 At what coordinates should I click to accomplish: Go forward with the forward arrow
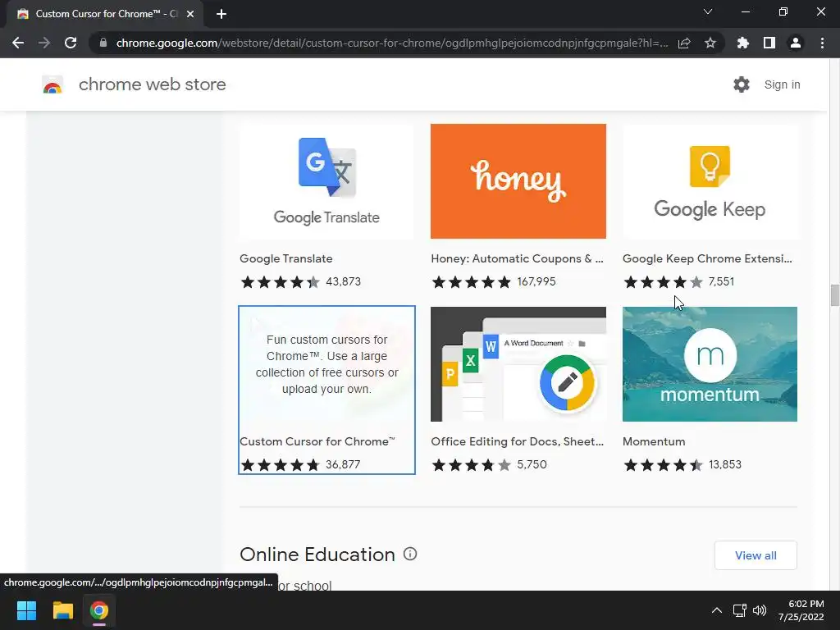(44, 43)
